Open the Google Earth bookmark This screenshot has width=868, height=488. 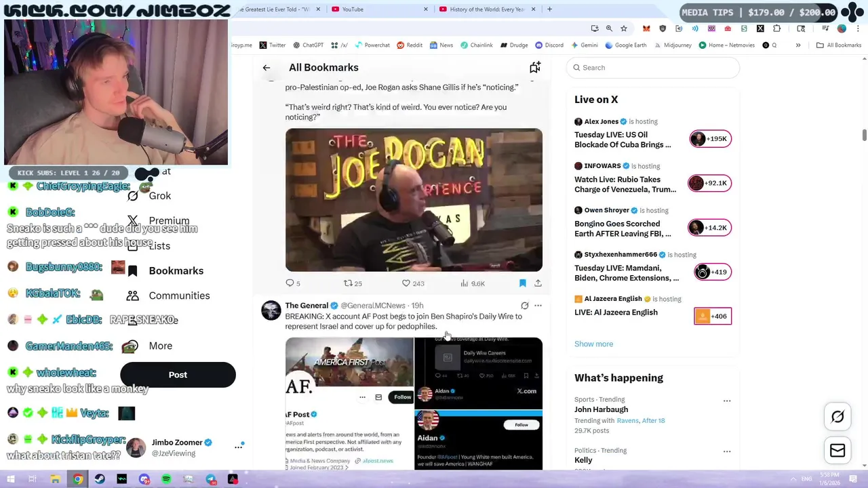point(626,45)
